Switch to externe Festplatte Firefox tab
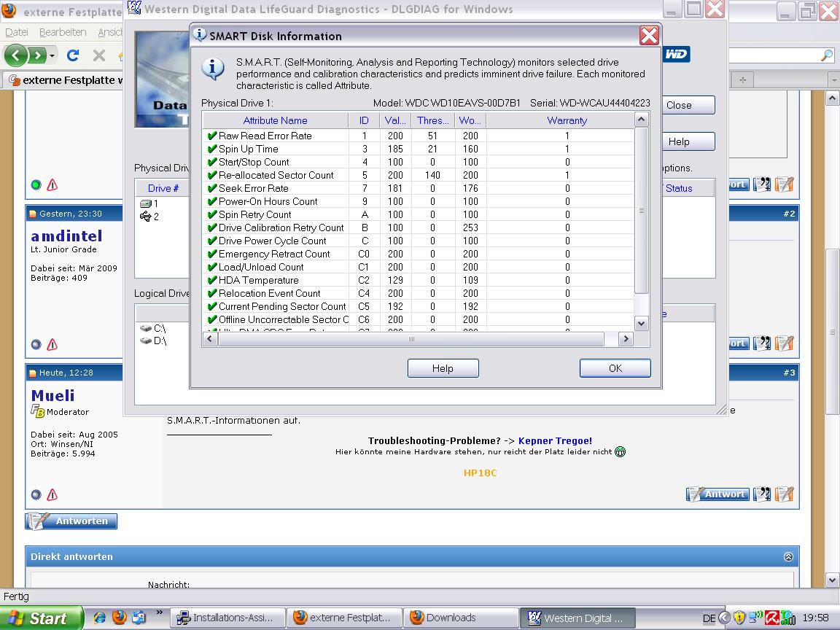The width and height of the screenshot is (840, 630). tap(64, 79)
